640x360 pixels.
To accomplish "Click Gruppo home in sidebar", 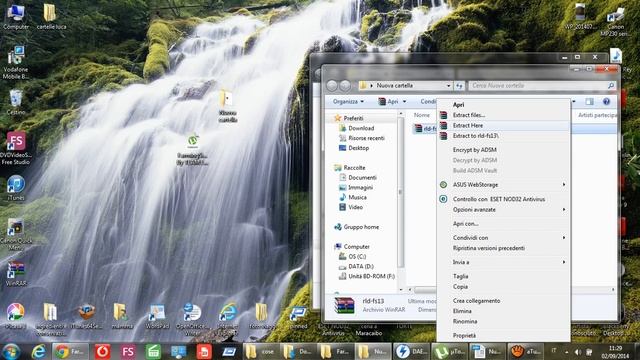I will pyautogui.click(x=357, y=227).
